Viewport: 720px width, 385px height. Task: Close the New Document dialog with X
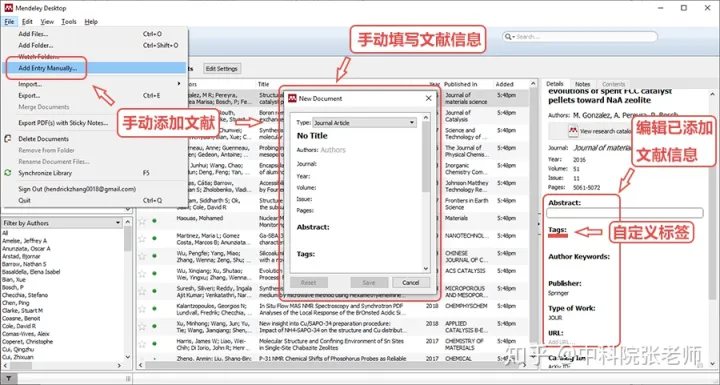click(428, 98)
